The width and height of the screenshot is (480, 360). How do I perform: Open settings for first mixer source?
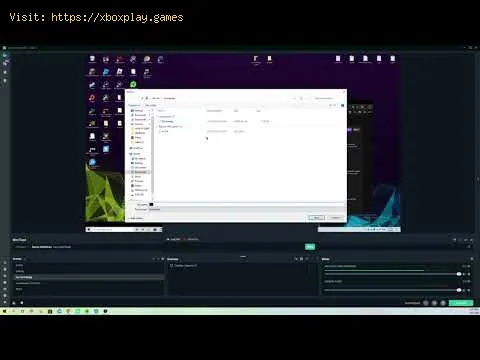469,274
